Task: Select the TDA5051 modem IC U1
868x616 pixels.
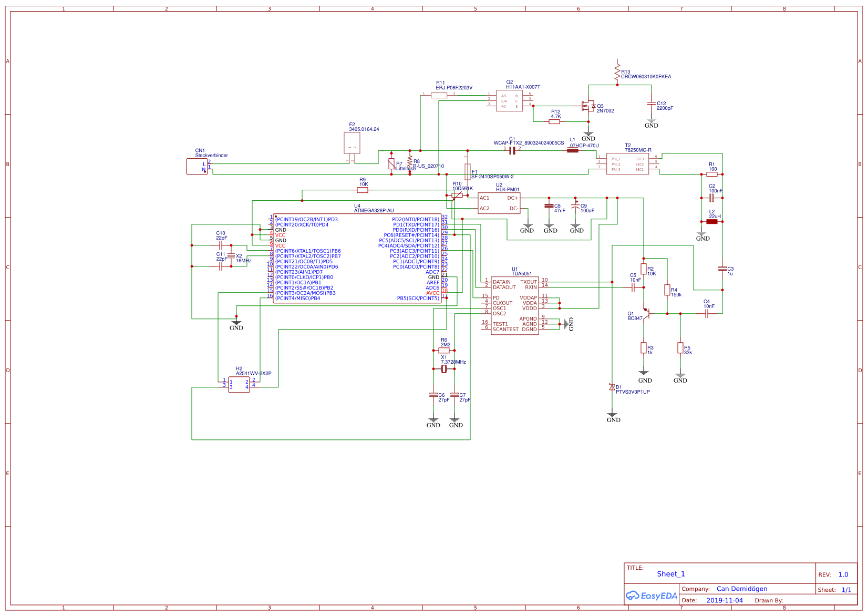Action: pyautogui.click(x=515, y=305)
